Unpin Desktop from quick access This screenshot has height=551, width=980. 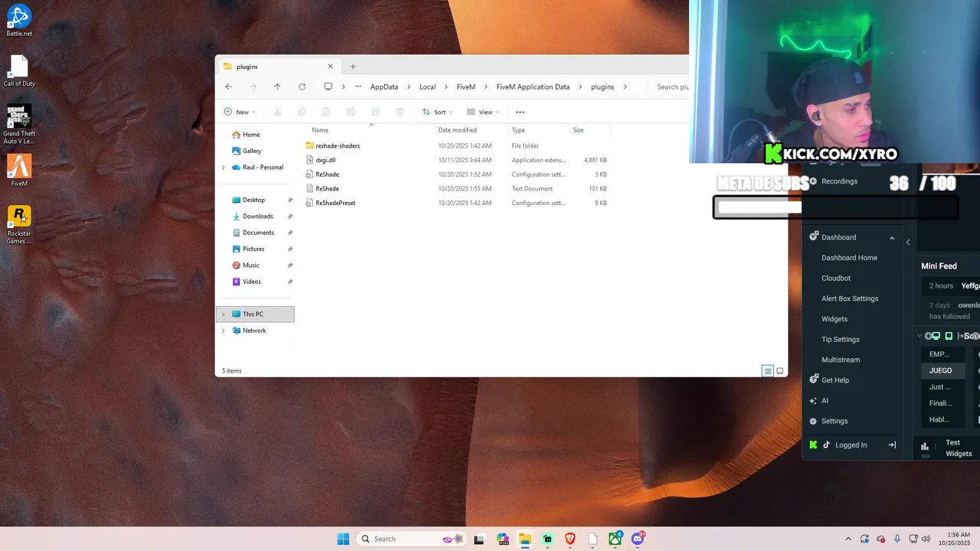(290, 200)
